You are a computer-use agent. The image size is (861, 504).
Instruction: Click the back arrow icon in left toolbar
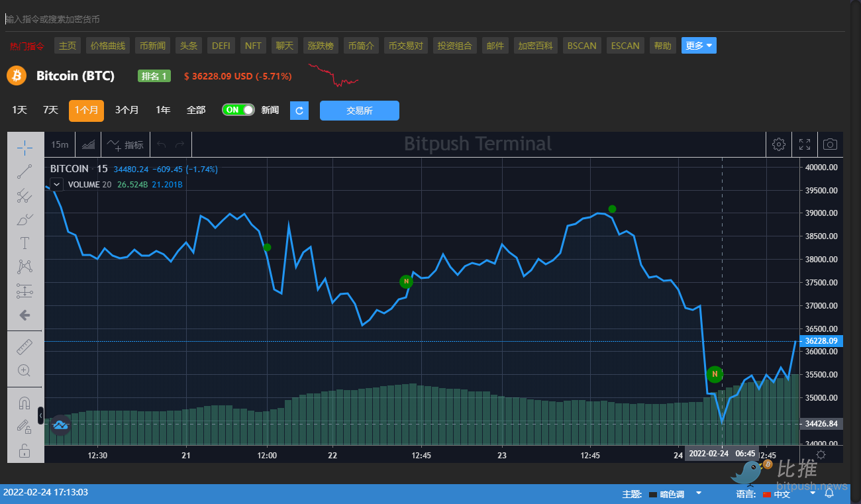(x=25, y=315)
